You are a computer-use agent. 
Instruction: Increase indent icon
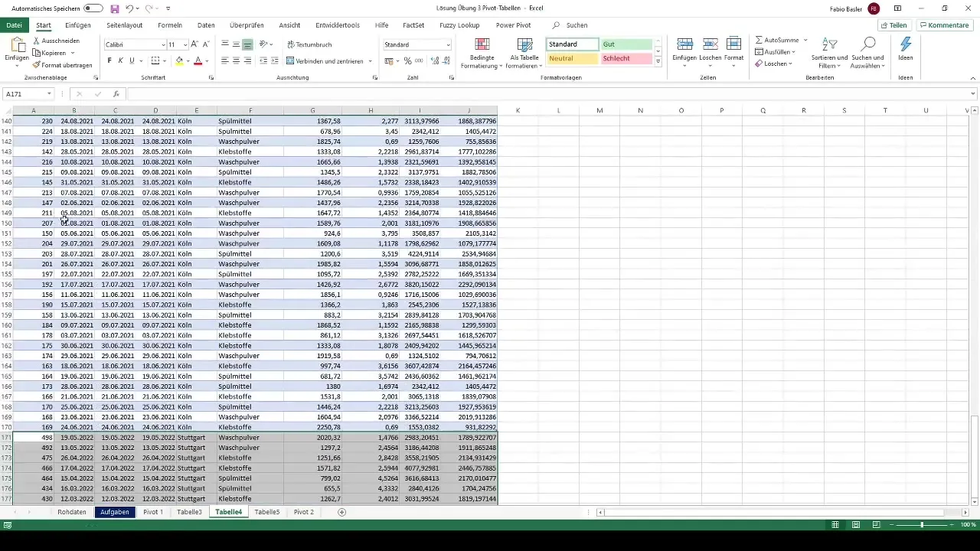(x=274, y=60)
